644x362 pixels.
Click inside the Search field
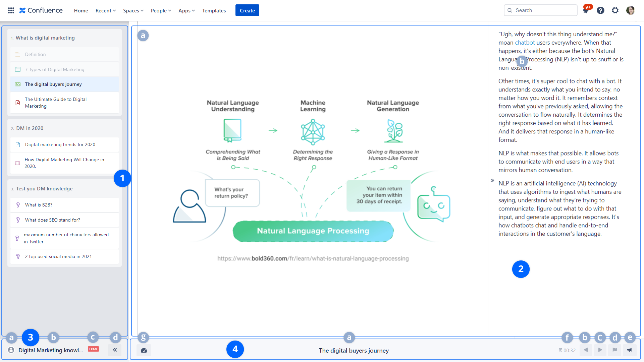(x=543, y=10)
